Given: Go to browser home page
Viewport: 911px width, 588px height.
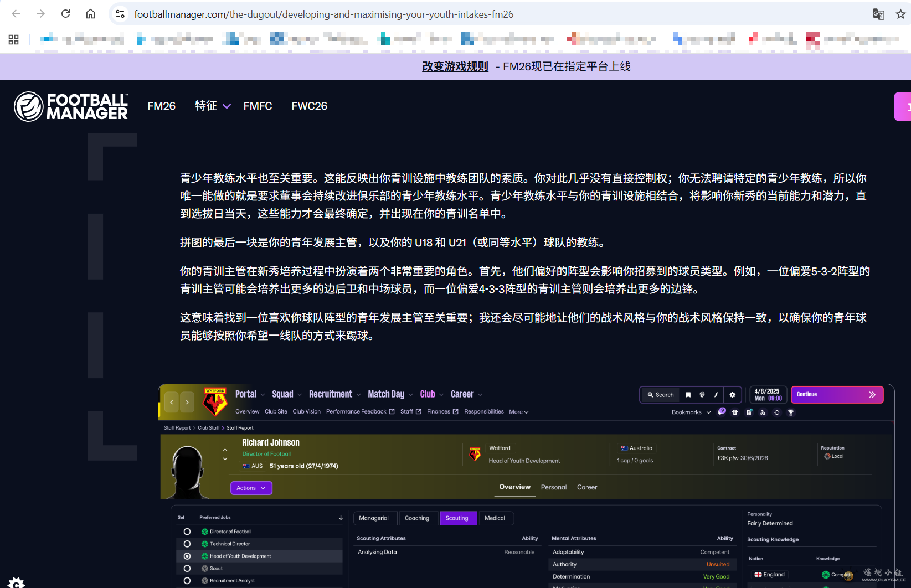Looking at the screenshot, I should 90,14.
